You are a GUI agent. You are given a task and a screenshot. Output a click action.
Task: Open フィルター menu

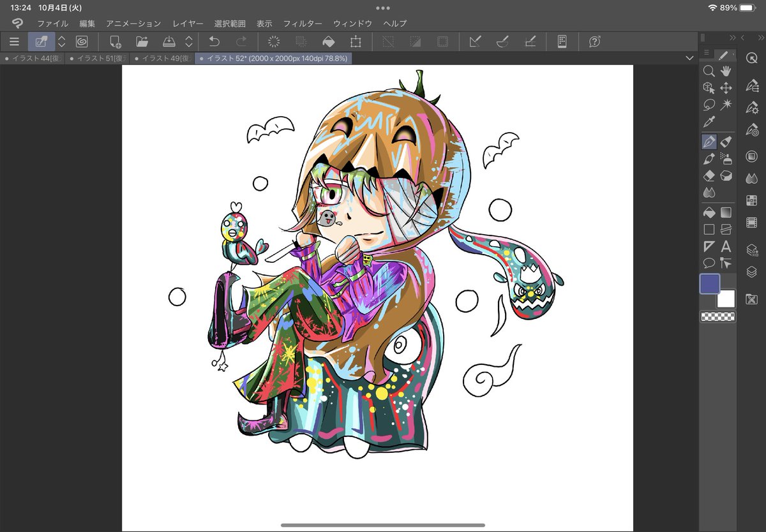point(303,24)
